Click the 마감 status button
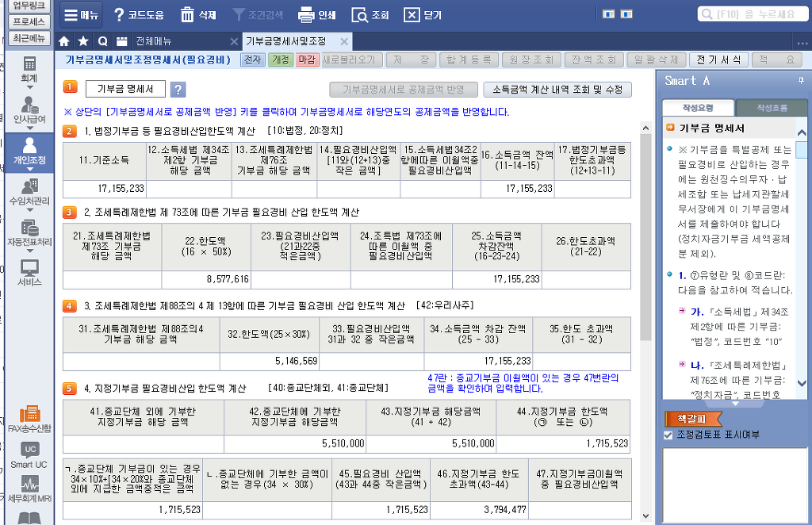This screenshot has height=525, width=812. click(x=307, y=60)
